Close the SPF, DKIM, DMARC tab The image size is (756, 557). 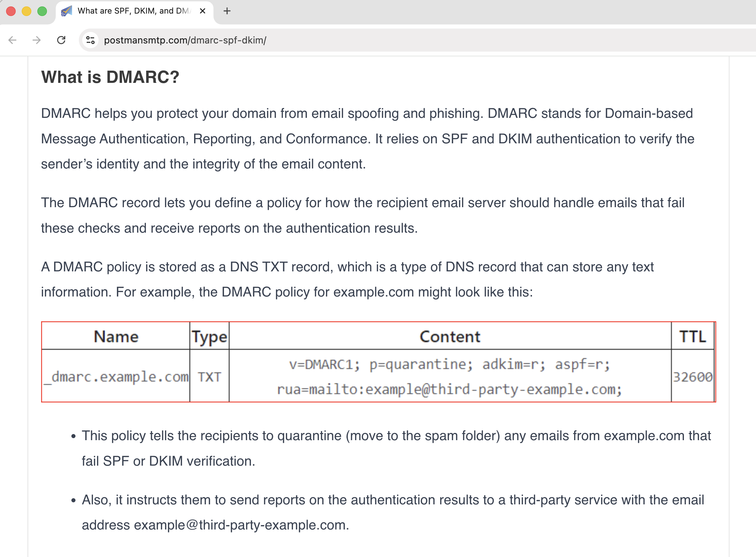coord(203,11)
